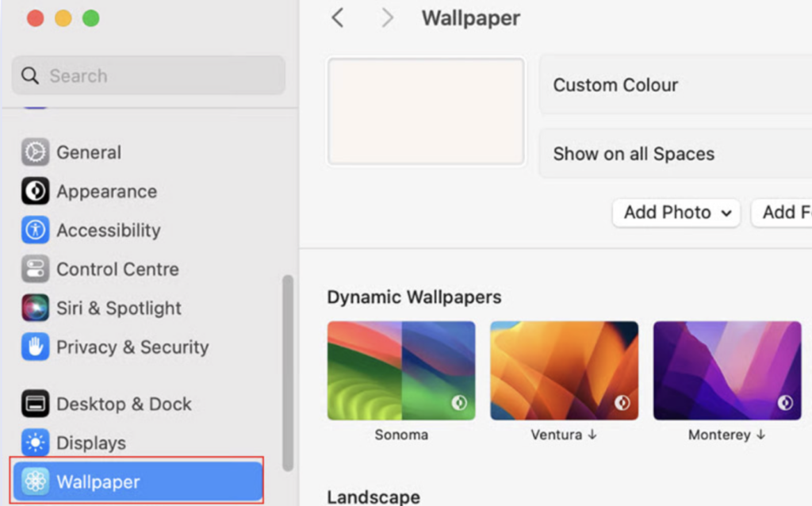Choose the Sonoma dynamic wallpaper
Viewport: 812px width, 506px height.
click(401, 370)
